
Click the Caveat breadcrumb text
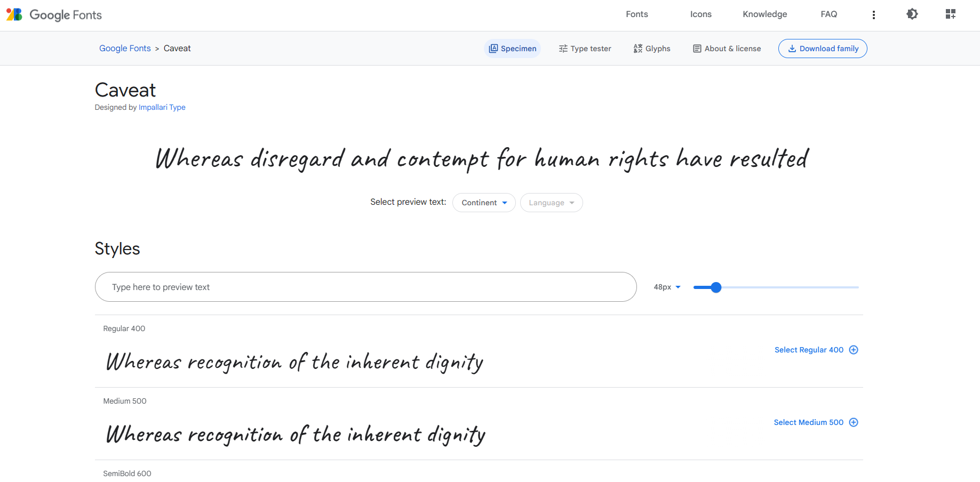pyautogui.click(x=177, y=49)
